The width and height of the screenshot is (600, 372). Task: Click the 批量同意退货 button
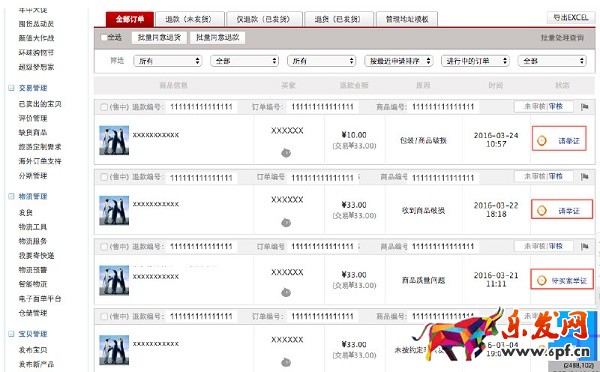pyautogui.click(x=159, y=38)
